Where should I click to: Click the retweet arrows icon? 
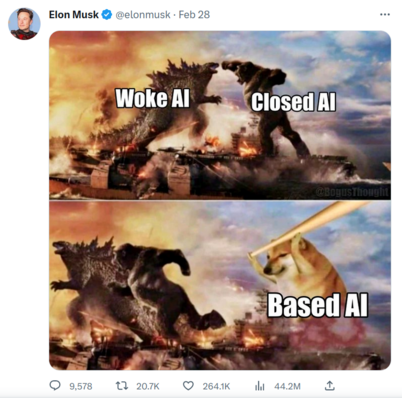click(x=122, y=386)
